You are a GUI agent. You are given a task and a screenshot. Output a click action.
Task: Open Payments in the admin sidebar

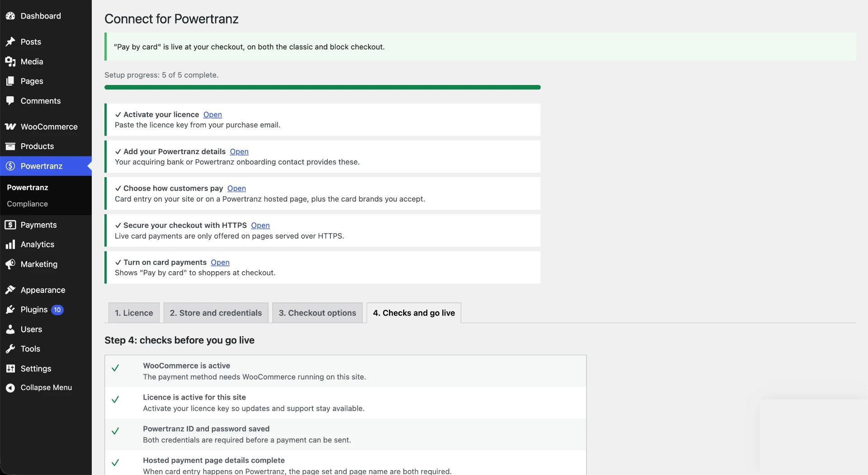[x=46, y=225]
